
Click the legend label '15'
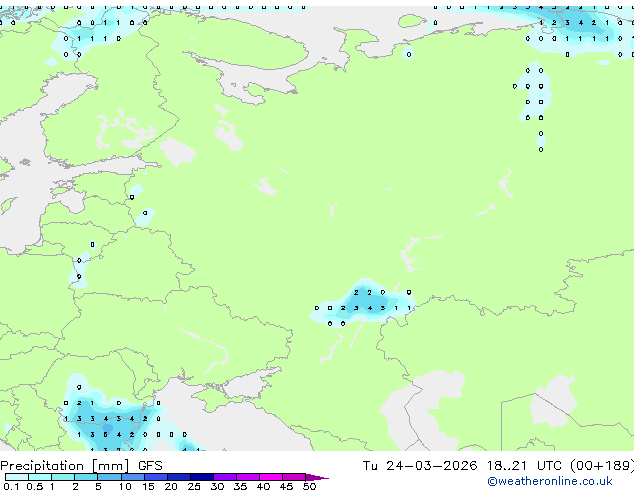pyautogui.click(x=148, y=486)
